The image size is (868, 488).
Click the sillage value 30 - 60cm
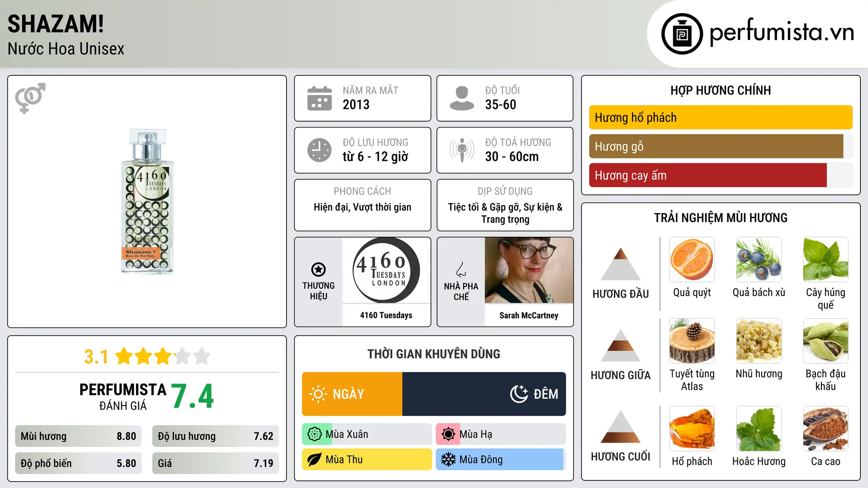click(512, 157)
